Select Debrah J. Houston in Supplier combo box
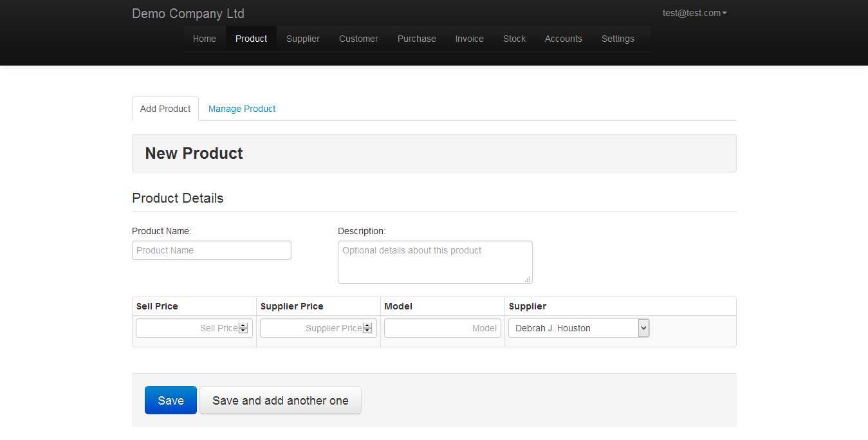The image size is (868, 440). point(573,328)
